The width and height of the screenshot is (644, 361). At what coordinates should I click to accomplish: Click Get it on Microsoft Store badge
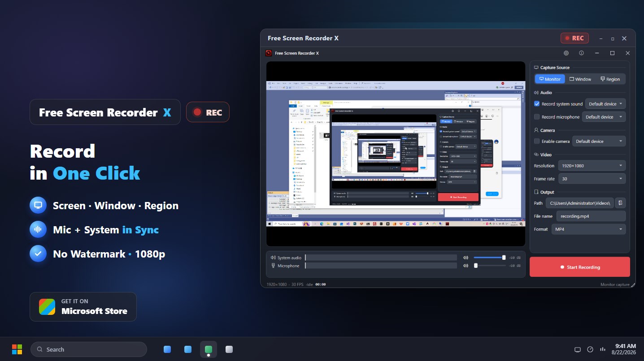tap(83, 307)
